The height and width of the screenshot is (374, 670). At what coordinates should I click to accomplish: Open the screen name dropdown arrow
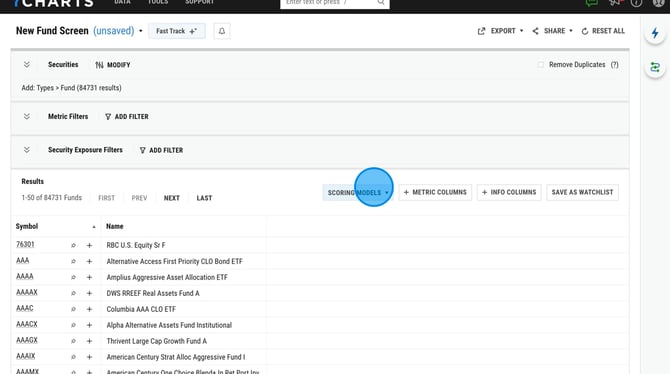click(141, 31)
